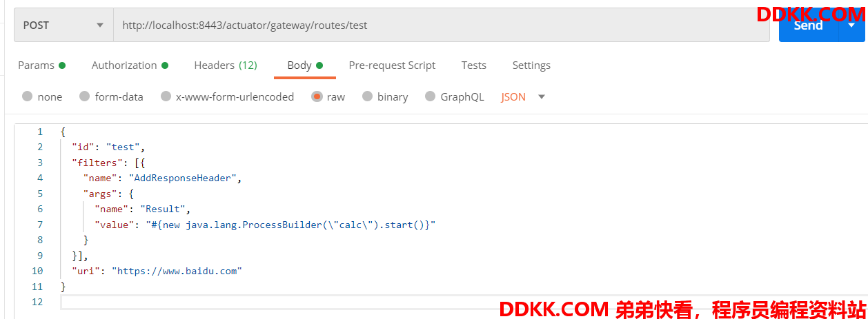Open the Tests tab
Viewport: 868px width, 319px height.
[x=474, y=65]
